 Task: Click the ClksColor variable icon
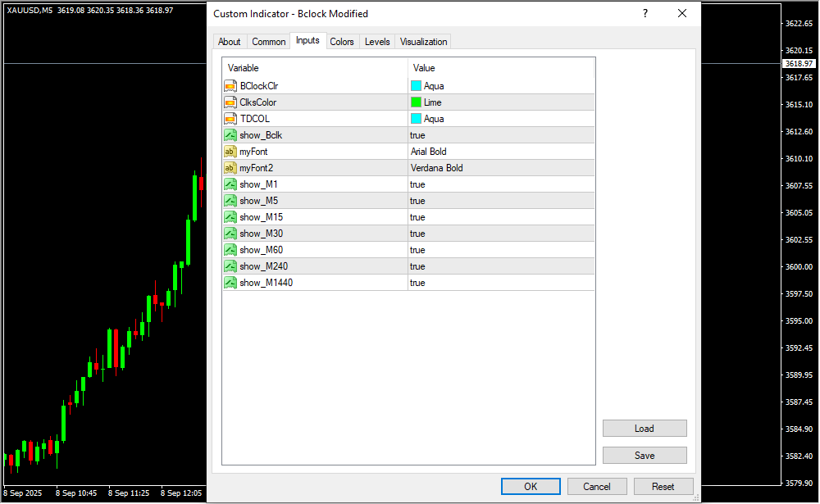[x=230, y=102]
